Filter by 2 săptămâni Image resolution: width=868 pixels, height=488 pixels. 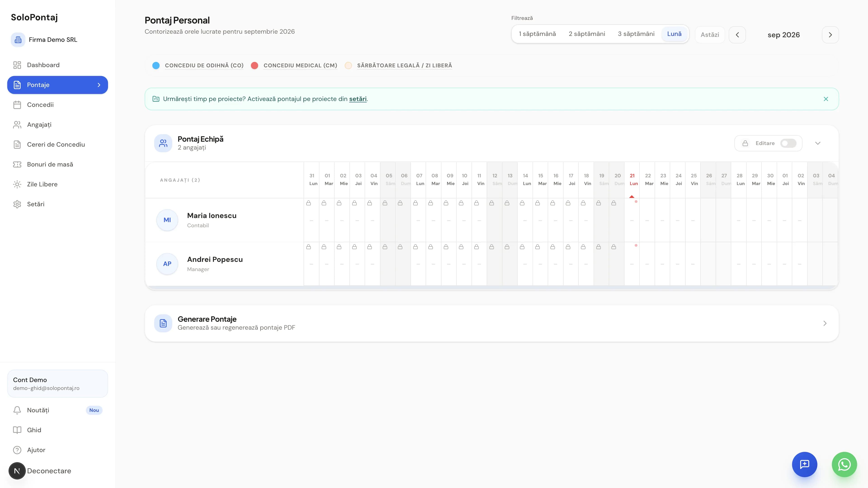587,34
